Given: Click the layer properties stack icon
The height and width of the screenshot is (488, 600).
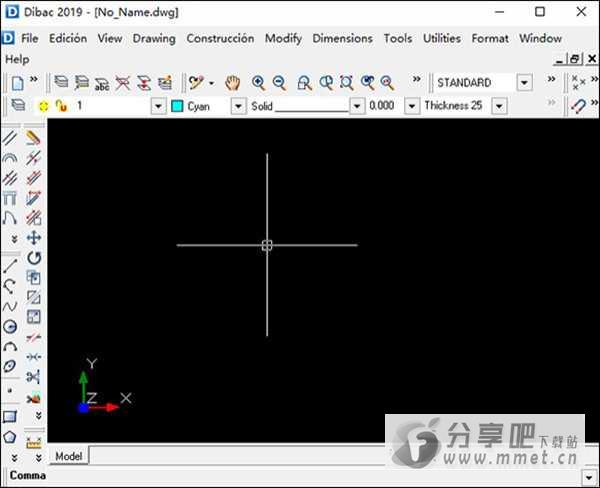Looking at the screenshot, I should [18, 105].
